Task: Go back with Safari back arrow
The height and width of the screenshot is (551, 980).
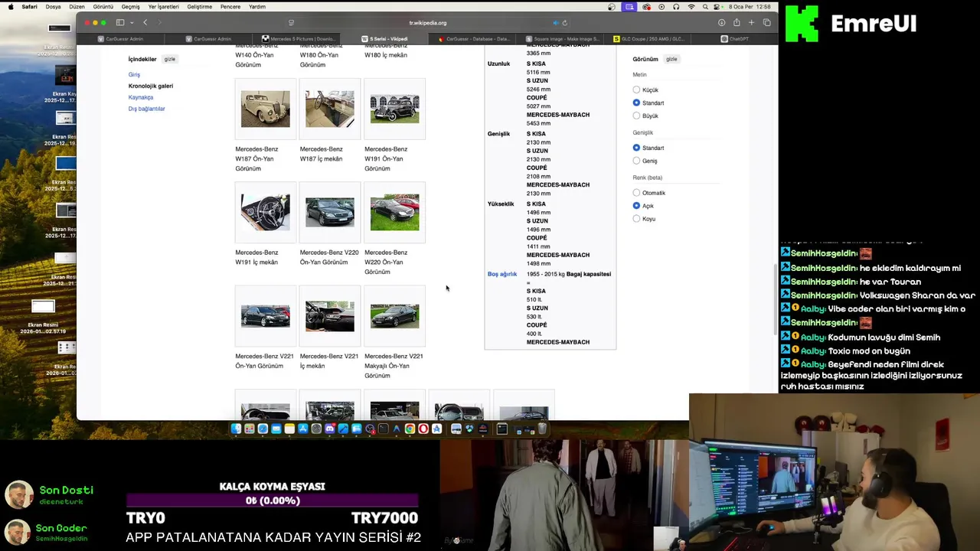Action: pyautogui.click(x=145, y=22)
